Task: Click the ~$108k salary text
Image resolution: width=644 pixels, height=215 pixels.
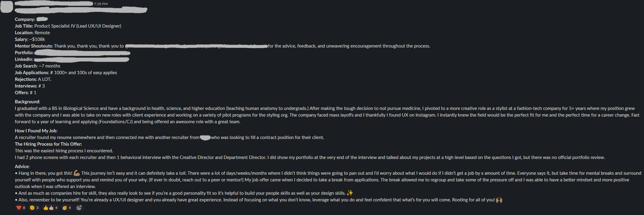Action: coord(37,39)
